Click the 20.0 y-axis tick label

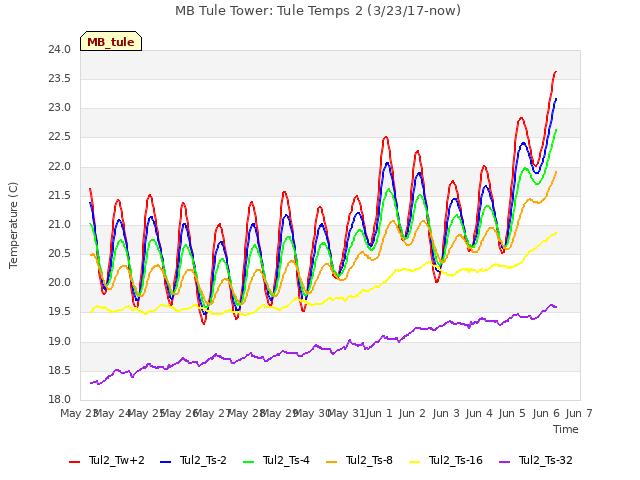click(x=60, y=282)
